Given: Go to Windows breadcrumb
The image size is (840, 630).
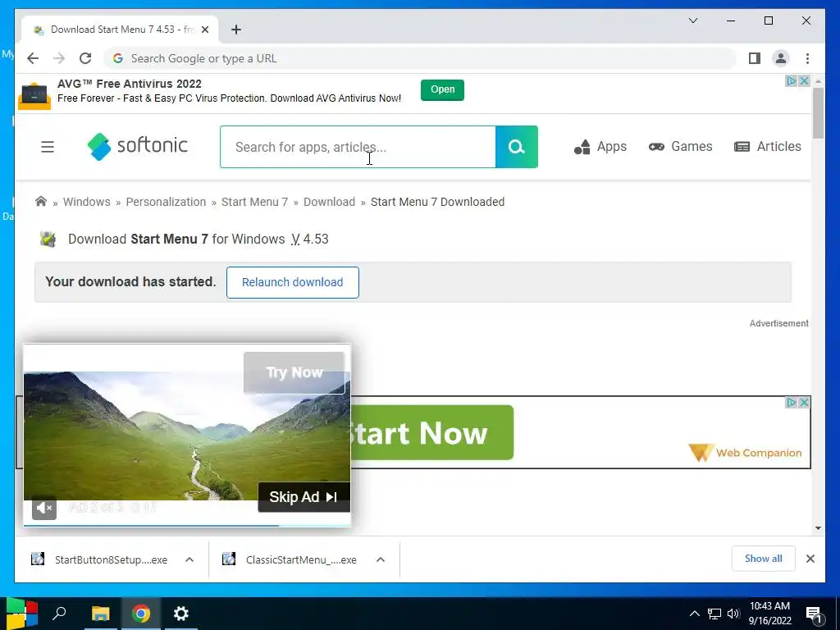Looking at the screenshot, I should click(87, 202).
